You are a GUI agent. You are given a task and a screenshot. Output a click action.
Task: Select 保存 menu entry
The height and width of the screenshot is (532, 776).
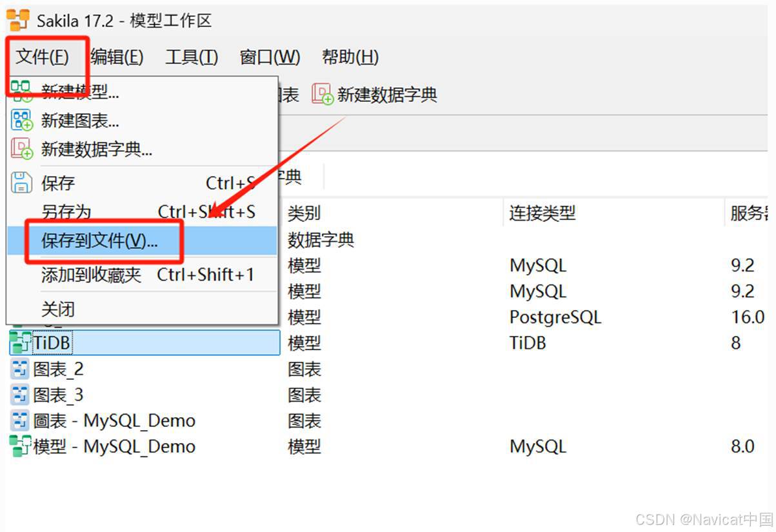click(x=142, y=183)
